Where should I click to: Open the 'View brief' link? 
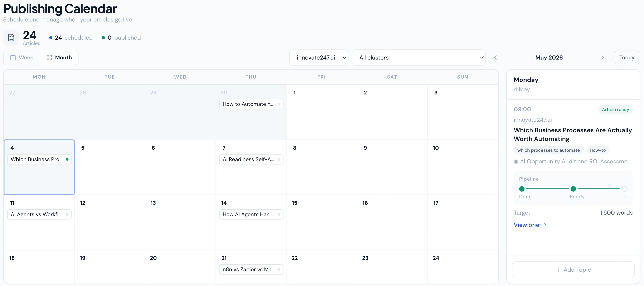click(530, 225)
